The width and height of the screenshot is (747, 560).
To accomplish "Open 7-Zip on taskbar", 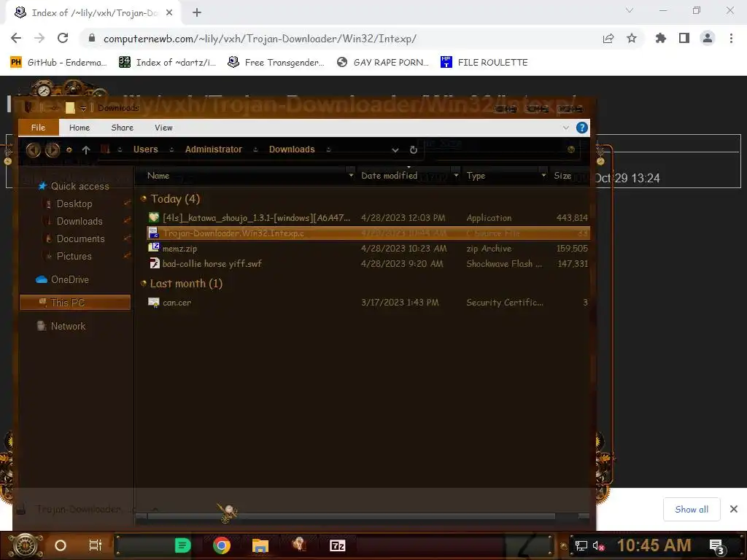I will (337, 545).
